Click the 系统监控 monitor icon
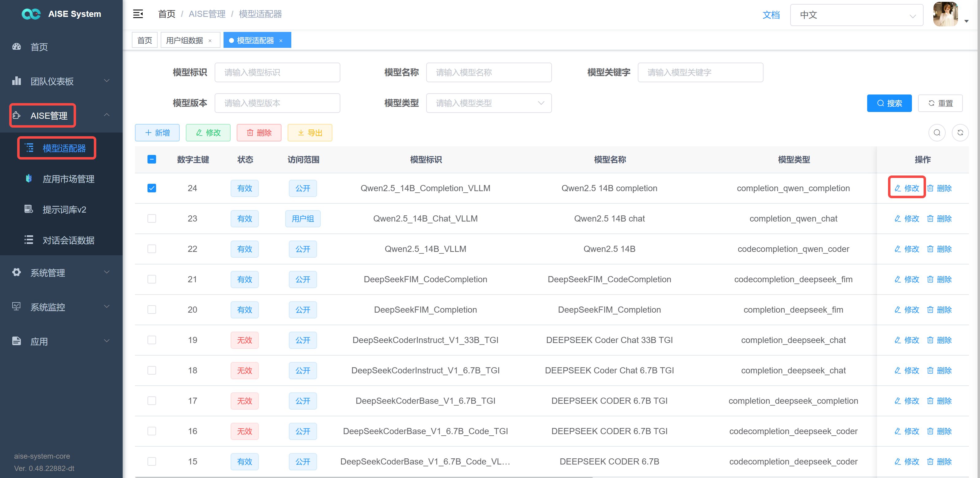Image resolution: width=980 pixels, height=478 pixels. pos(16,306)
